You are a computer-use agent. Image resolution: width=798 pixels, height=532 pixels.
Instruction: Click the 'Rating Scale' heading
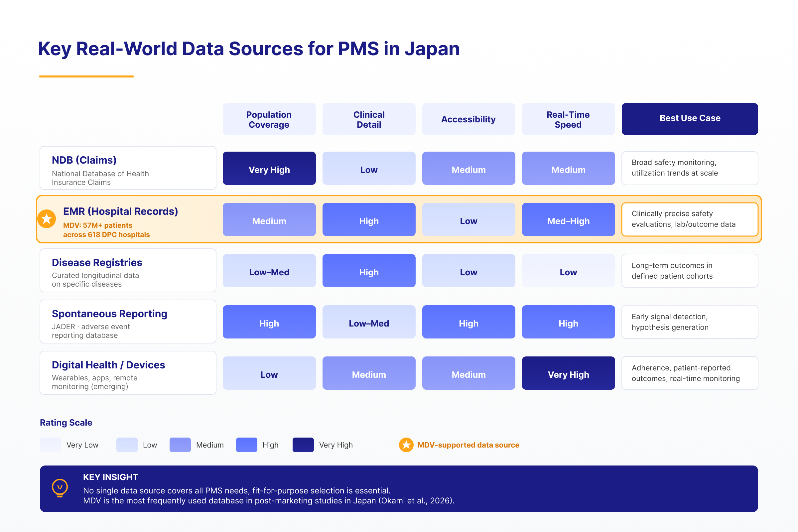[66, 423]
